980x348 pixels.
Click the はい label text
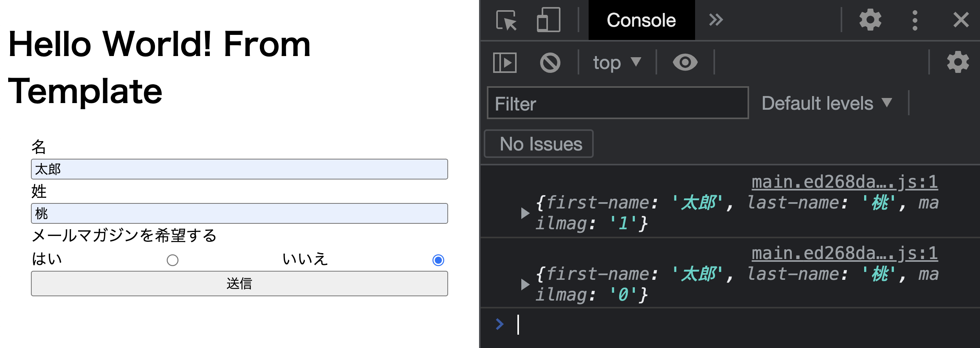point(47,259)
